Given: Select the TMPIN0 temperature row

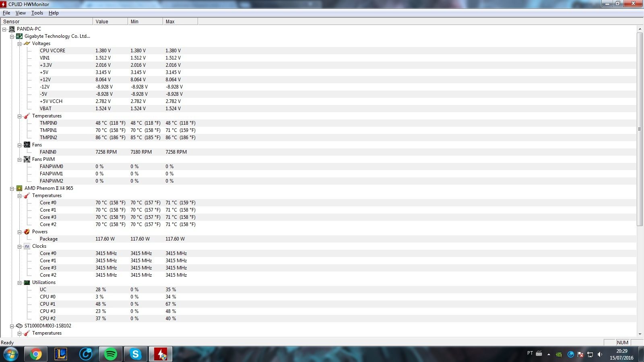Looking at the screenshot, I should [318, 123].
